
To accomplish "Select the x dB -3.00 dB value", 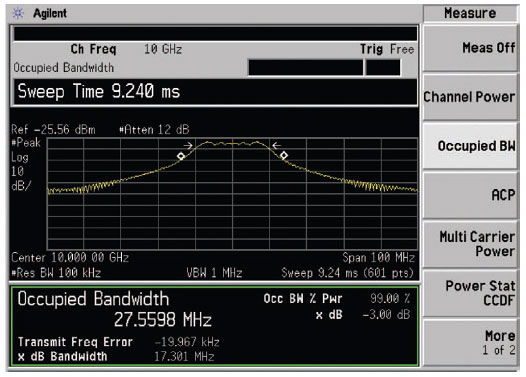I will coord(386,315).
